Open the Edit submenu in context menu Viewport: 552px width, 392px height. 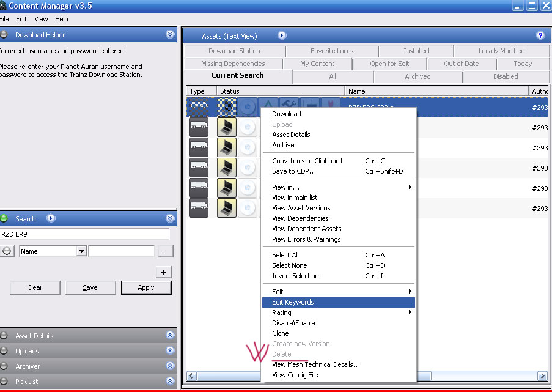coord(338,292)
